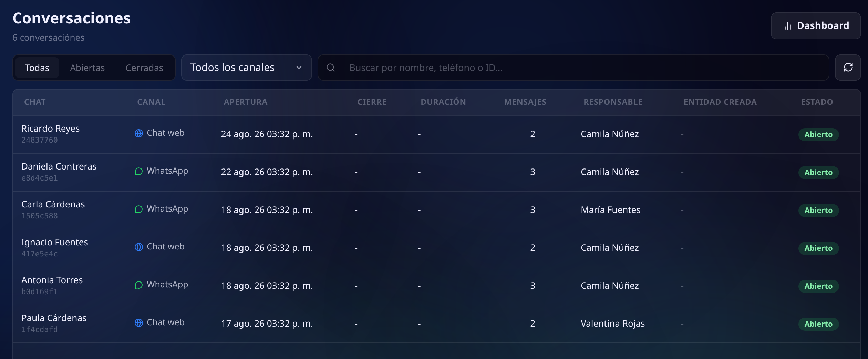Viewport: 868px width, 359px height.
Task: Open Ignacio Fuentes conversation
Action: pos(437,248)
